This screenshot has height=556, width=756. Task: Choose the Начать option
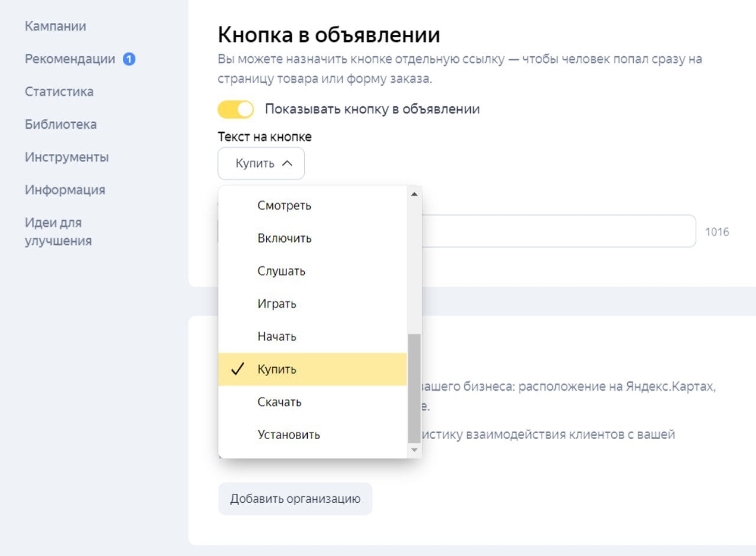click(276, 337)
